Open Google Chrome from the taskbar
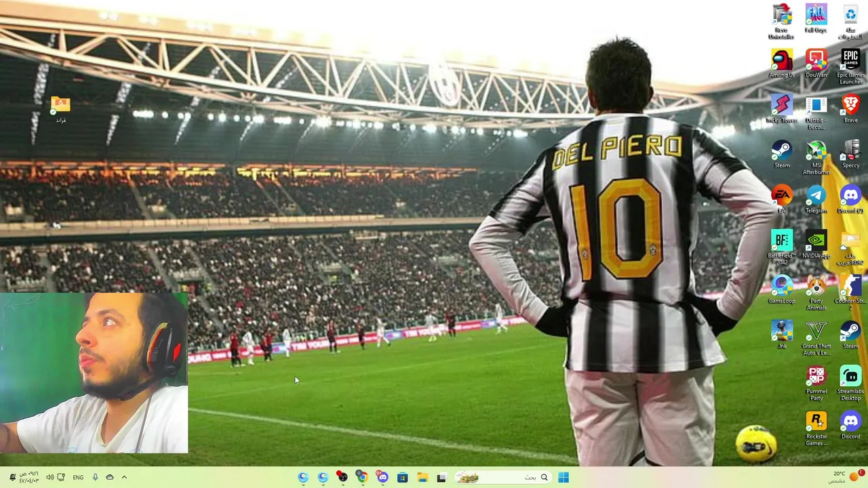The height and width of the screenshot is (488, 868). click(x=362, y=477)
